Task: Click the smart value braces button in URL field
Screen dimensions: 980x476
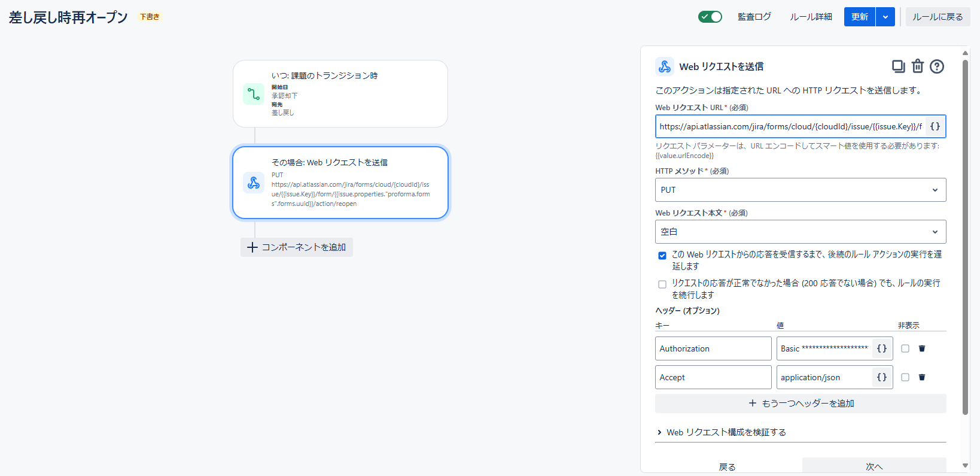Action: click(x=935, y=126)
